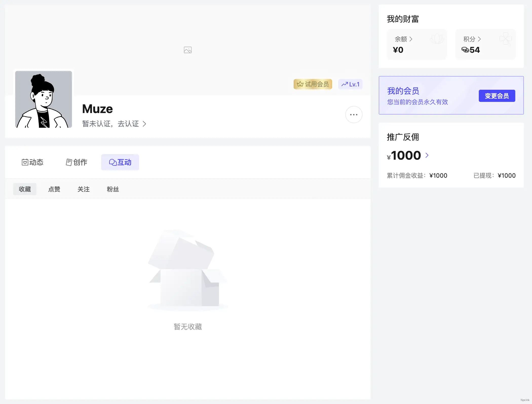Show the 粉丝 list sub-tab
The image size is (532, 404).
pyautogui.click(x=113, y=189)
